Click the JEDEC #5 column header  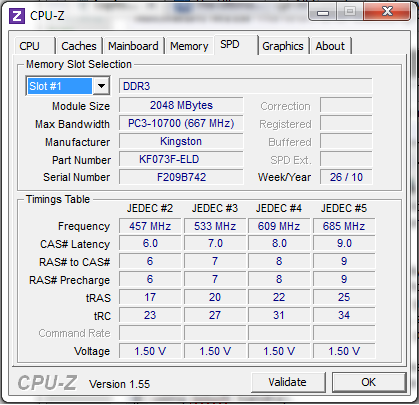(x=344, y=208)
